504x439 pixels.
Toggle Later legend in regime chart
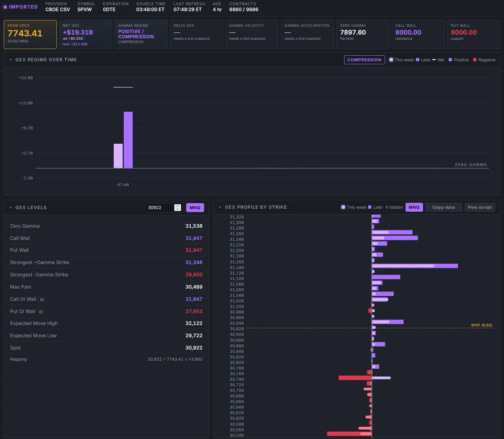pos(423,60)
